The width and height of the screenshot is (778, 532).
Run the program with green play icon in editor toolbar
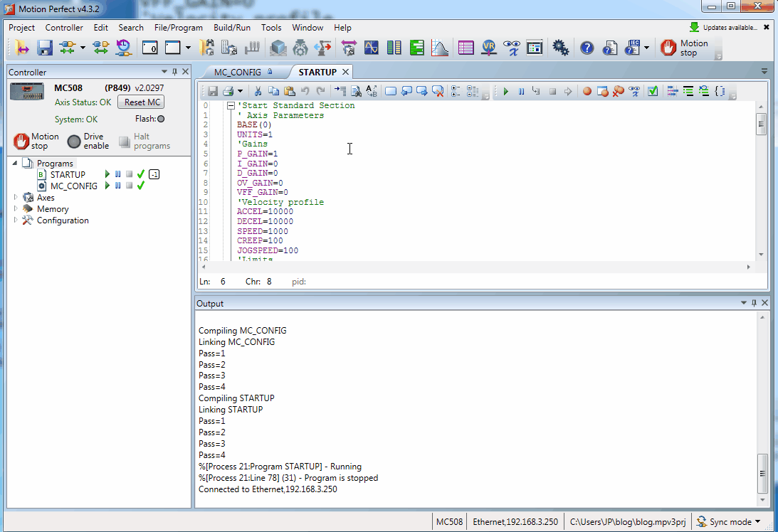coord(505,91)
